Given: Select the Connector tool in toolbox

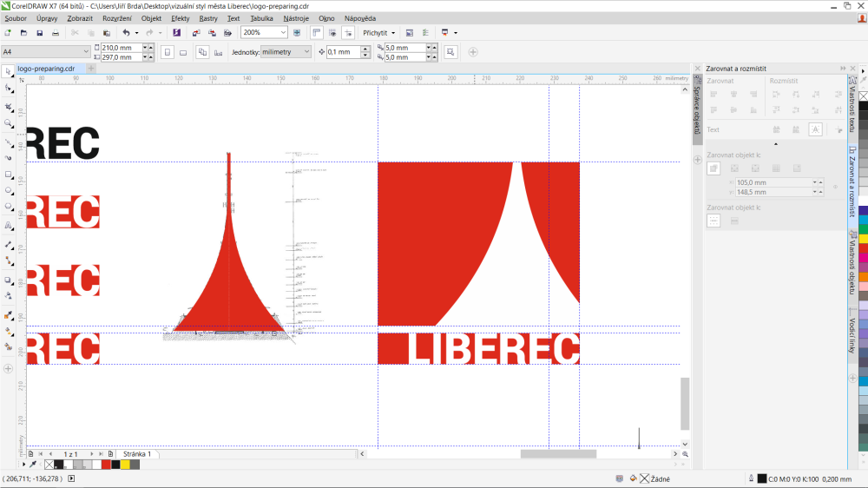Looking at the screenshot, I should (9, 260).
